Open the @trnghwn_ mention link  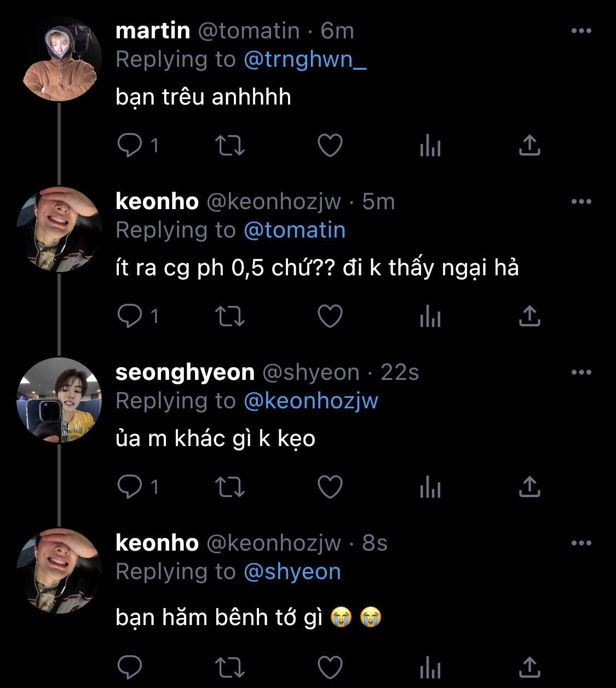tap(304, 60)
